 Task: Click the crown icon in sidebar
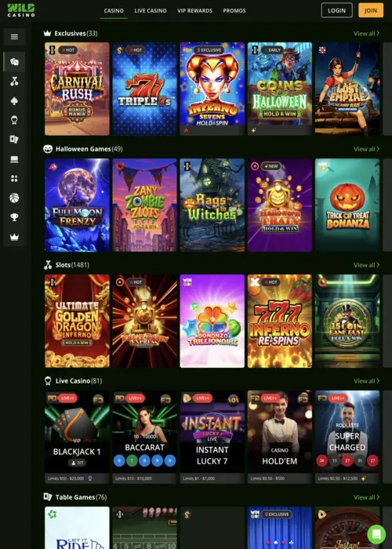click(x=14, y=237)
